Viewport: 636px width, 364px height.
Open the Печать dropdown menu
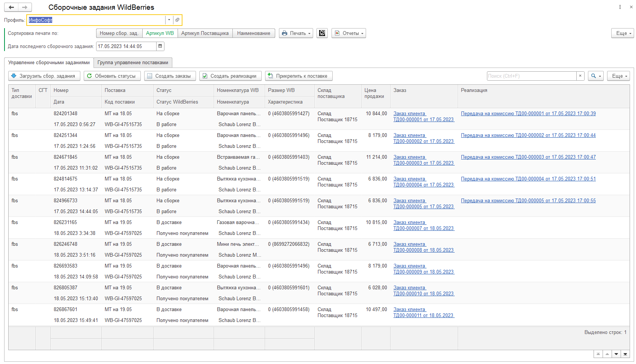296,33
